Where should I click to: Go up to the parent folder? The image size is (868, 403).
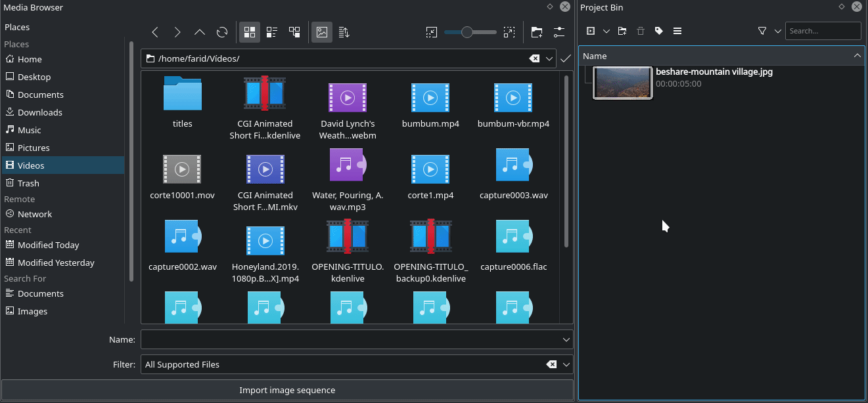200,32
